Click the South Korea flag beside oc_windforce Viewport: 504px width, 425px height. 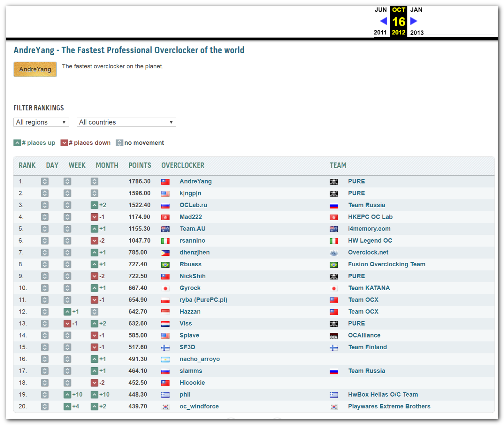[165, 407]
